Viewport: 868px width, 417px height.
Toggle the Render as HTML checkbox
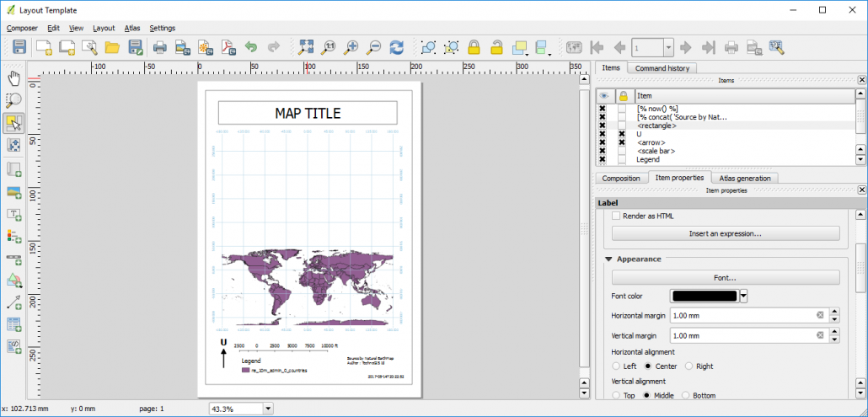(x=615, y=217)
